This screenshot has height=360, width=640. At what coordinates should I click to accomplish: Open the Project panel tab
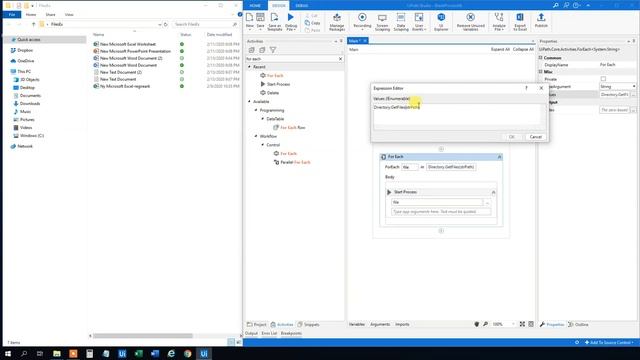257,324
